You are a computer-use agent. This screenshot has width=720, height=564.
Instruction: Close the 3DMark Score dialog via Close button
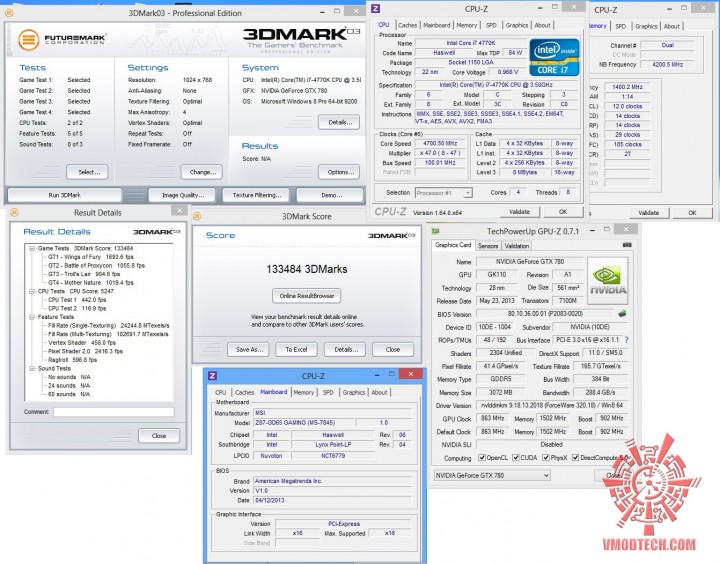pyautogui.click(x=393, y=350)
